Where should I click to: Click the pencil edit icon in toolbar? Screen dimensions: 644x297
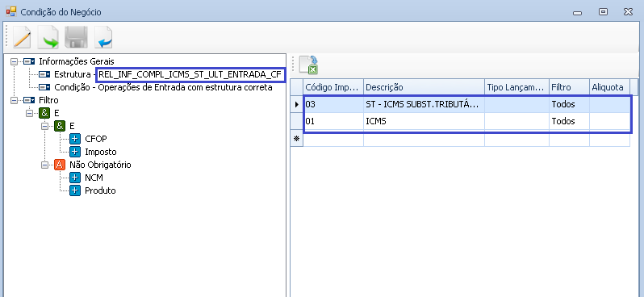(22, 37)
